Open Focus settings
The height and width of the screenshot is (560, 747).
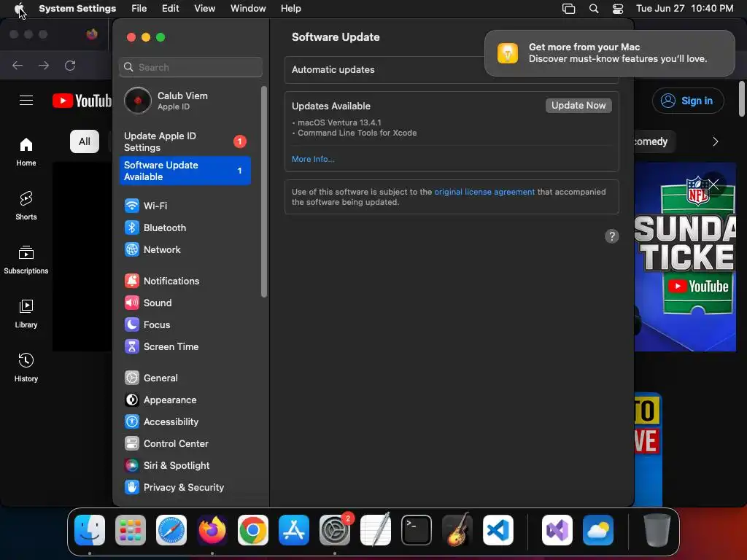pos(185,324)
